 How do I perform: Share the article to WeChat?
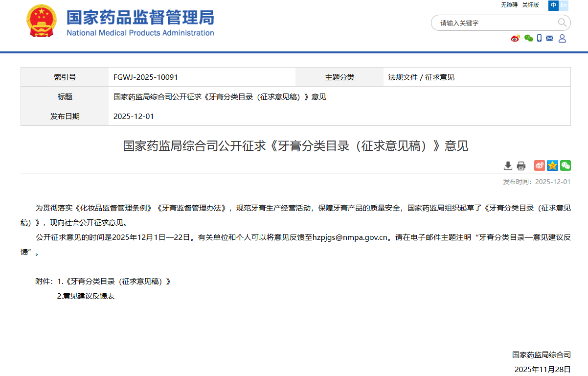(x=565, y=165)
